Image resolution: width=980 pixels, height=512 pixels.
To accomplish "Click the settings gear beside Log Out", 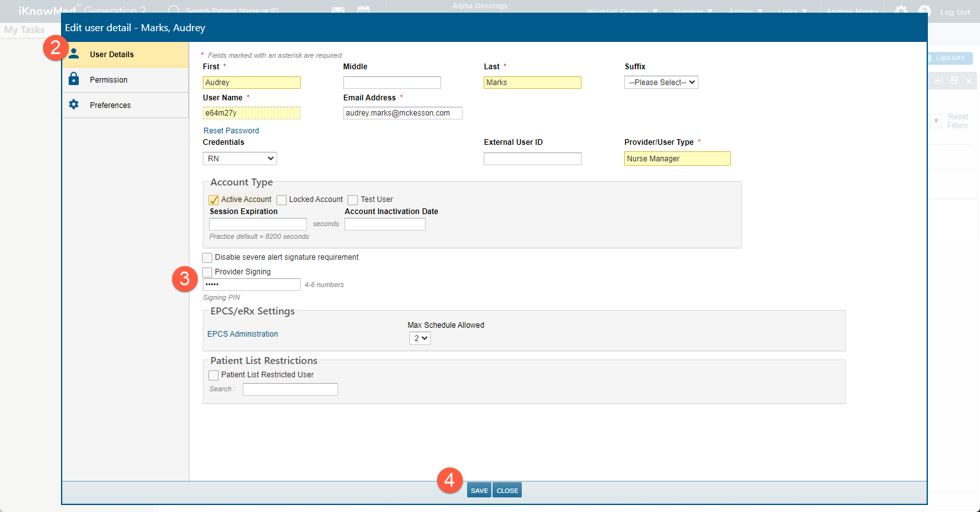I will 901,11.
